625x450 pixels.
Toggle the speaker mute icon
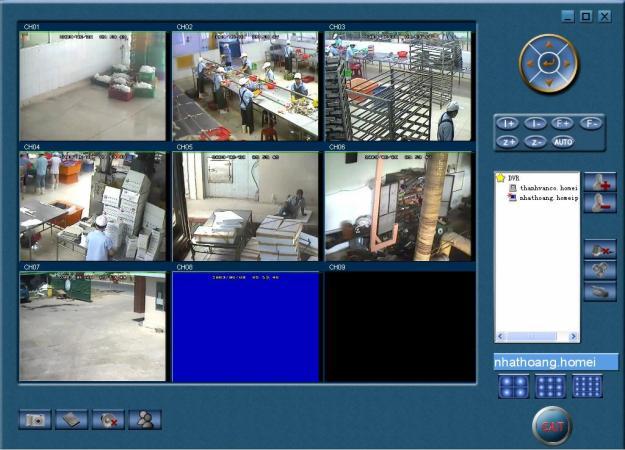pos(108,419)
